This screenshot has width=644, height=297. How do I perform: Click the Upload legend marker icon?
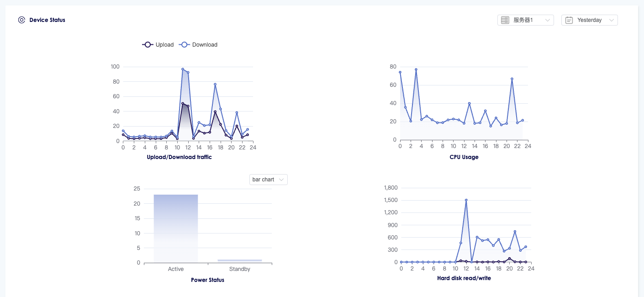(148, 45)
